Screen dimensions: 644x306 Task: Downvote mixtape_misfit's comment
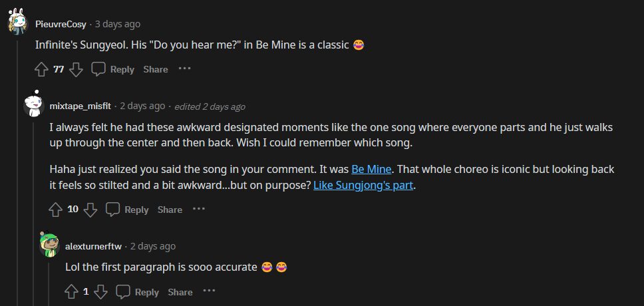click(90, 210)
